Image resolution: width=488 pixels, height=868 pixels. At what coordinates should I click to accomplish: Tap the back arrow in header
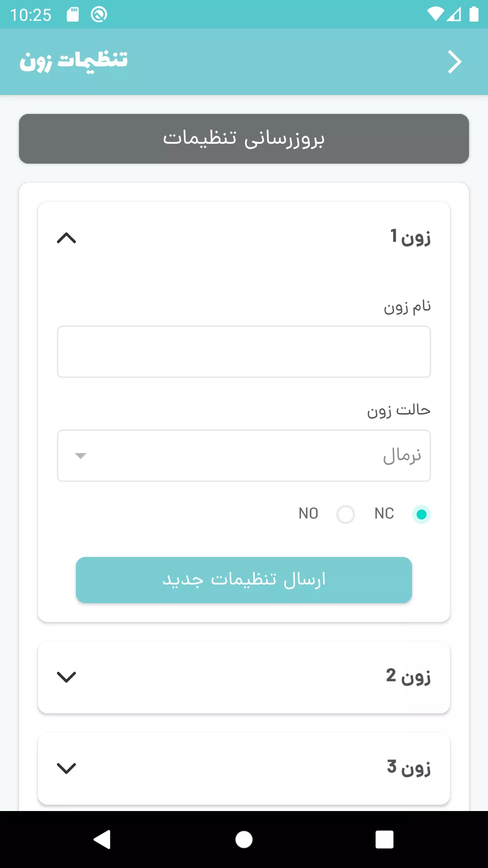[x=455, y=62]
